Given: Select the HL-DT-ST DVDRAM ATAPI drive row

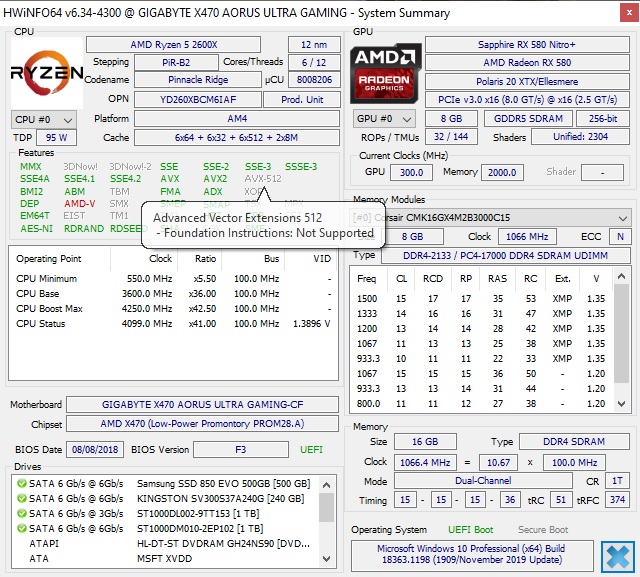Looking at the screenshot, I should (x=165, y=544).
